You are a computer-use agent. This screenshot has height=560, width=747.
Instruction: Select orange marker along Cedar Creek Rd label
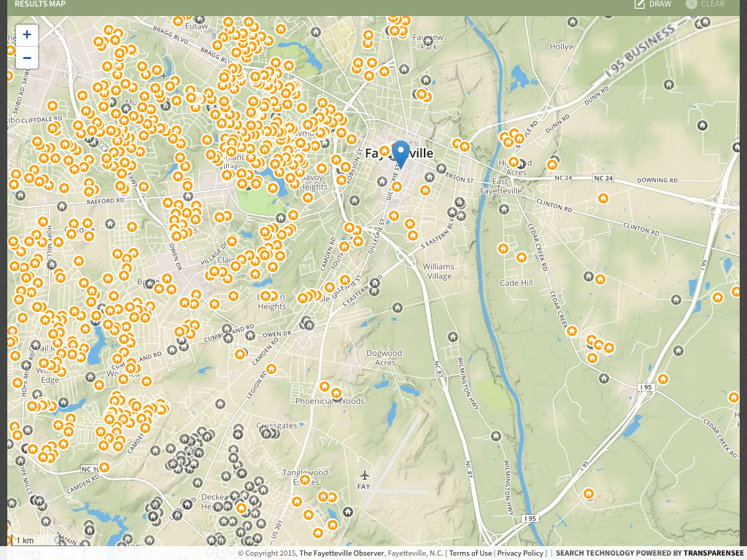coord(572,330)
